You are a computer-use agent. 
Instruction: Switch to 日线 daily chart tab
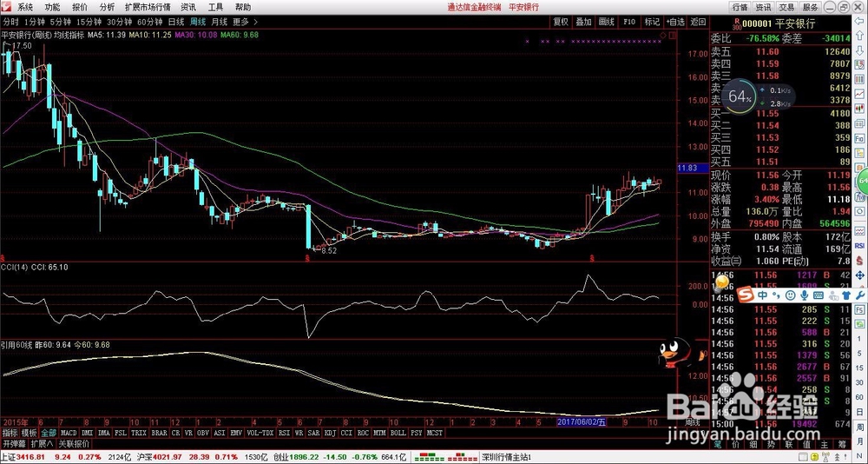pos(176,22)
